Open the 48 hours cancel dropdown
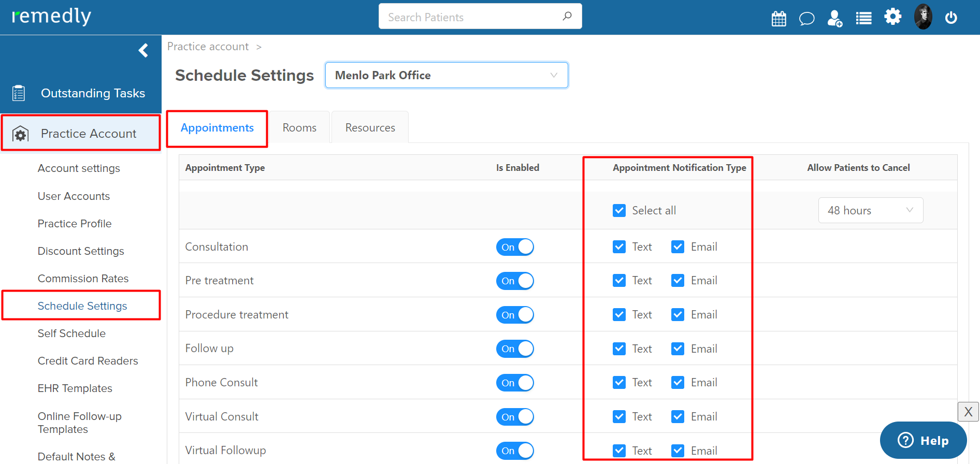 click(x=871, y=210)
